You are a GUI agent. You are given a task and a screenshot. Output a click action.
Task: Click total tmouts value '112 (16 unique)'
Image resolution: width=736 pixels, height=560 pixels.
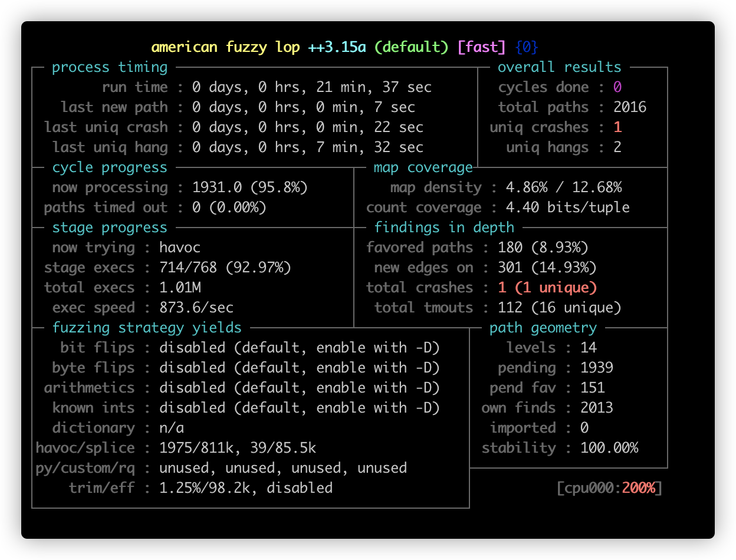click(560, 308)
